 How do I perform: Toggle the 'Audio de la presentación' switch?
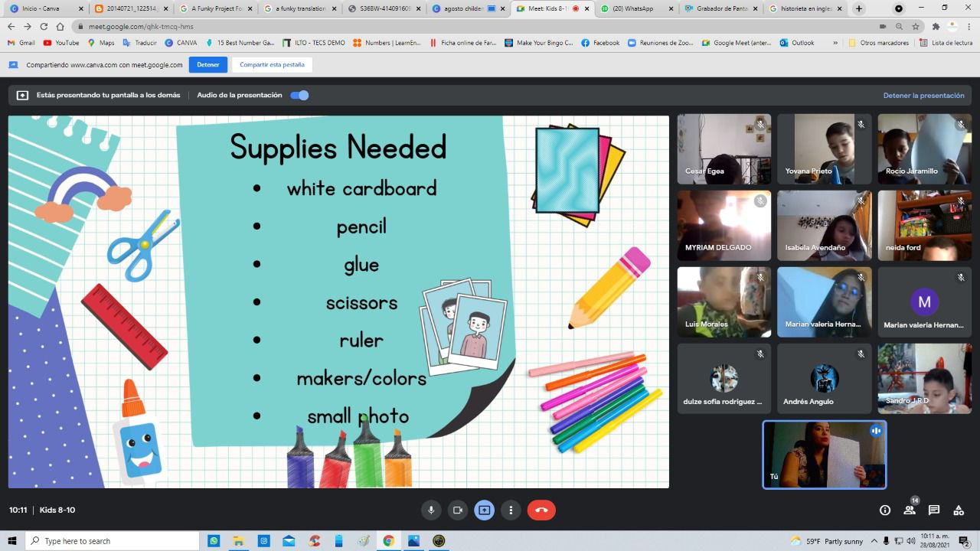click(x=299, y=96)
